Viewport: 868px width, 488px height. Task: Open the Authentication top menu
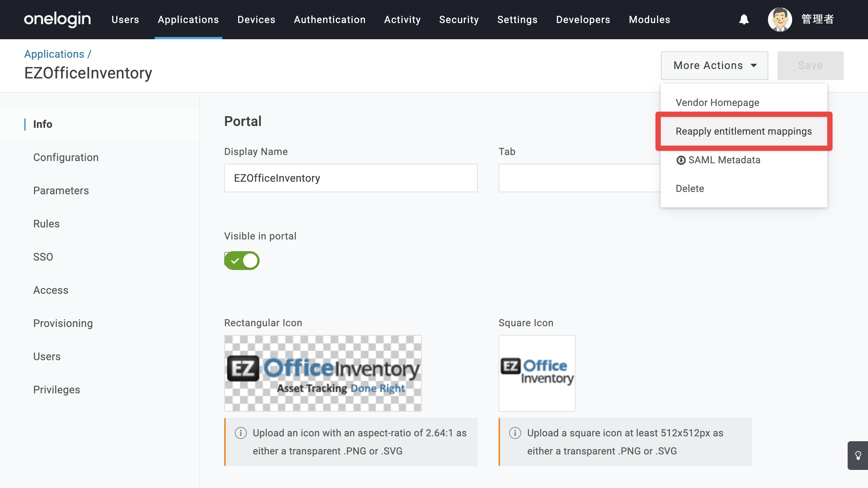point(330,20)
